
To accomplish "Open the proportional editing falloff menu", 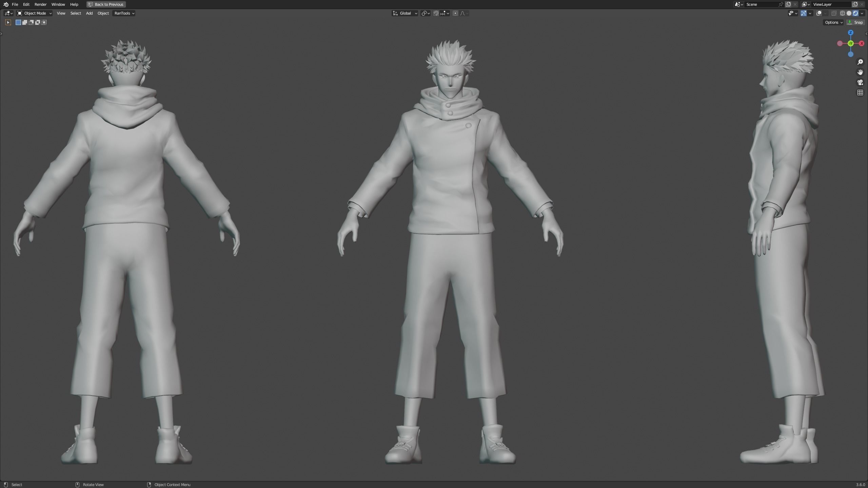I will click(x=464, y=13).
